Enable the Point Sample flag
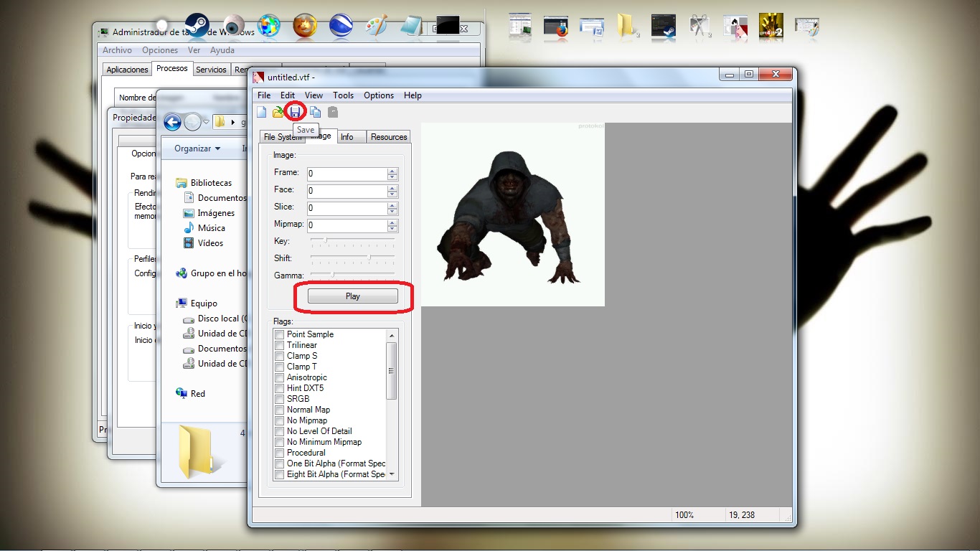Image resolution: width=980 pixels, height=551 pixels. [280, 334]
